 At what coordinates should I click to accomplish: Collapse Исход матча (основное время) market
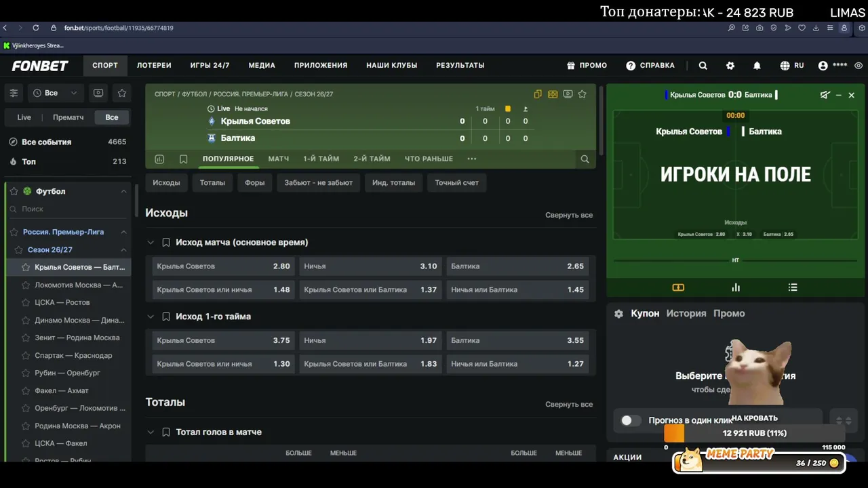click(151, 242)
